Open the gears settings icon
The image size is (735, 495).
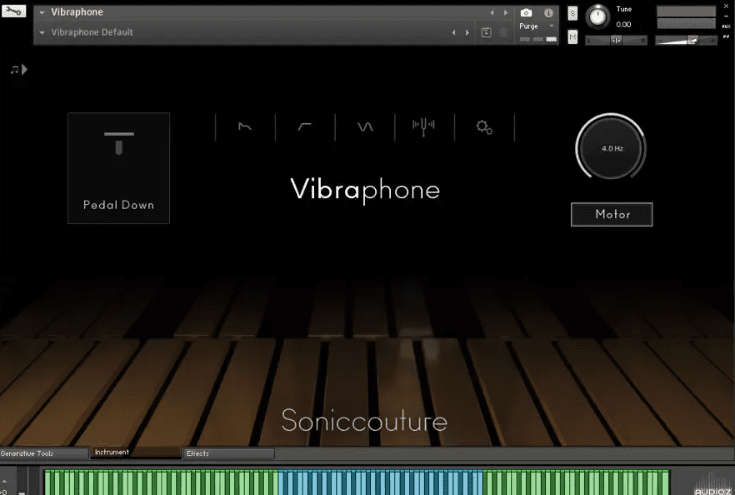click(484, 127)
